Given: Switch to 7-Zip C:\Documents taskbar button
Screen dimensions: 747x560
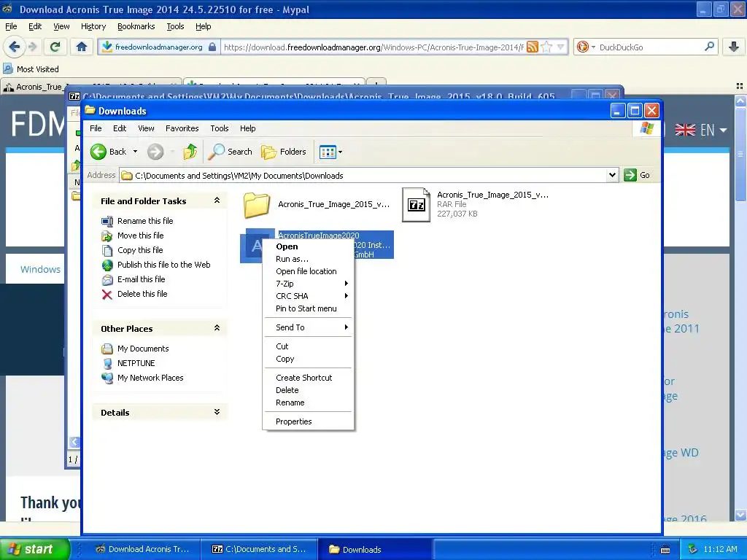Looking at the screenshot, I should pyautogui.click(x=259, y=549).
